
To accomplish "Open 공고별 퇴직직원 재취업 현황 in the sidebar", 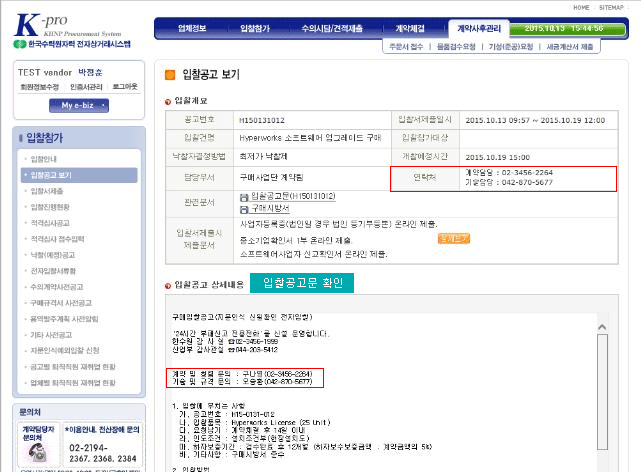I will (73, 367).
